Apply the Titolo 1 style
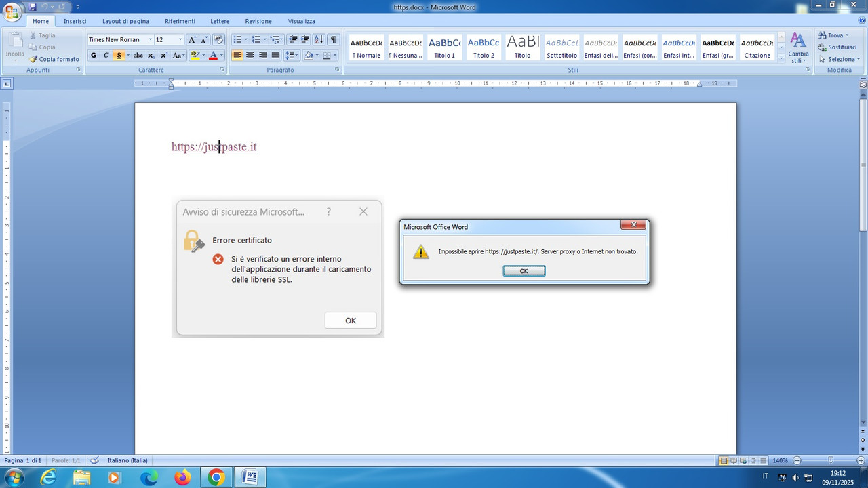Screen dimensions: 868x488 tap(445, 47)
